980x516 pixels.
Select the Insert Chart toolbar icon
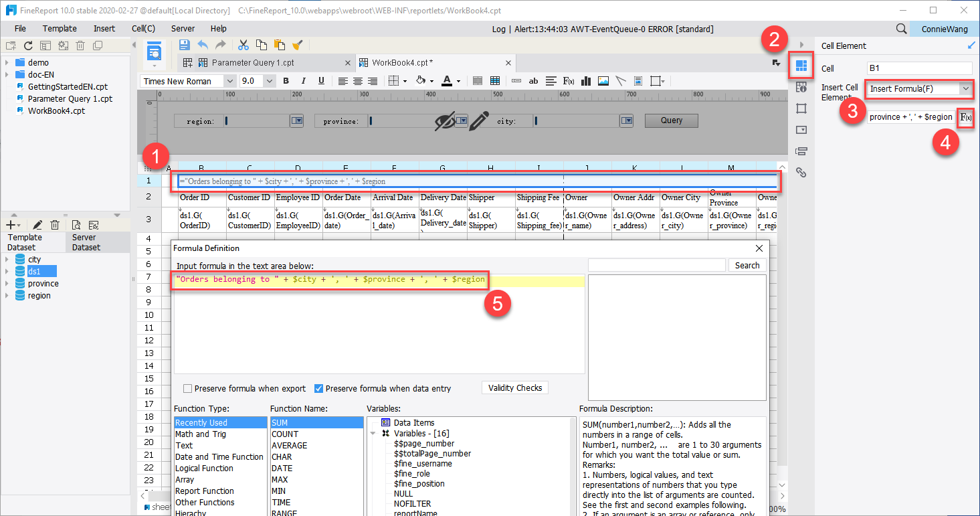pyautogui.click(x=586, y=80)
